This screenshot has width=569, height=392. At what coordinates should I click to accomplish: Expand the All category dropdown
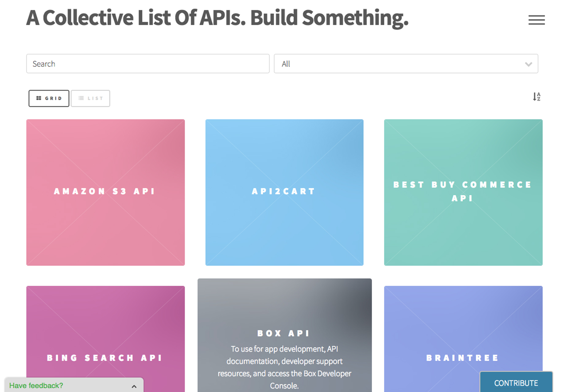tap(406, 64)
